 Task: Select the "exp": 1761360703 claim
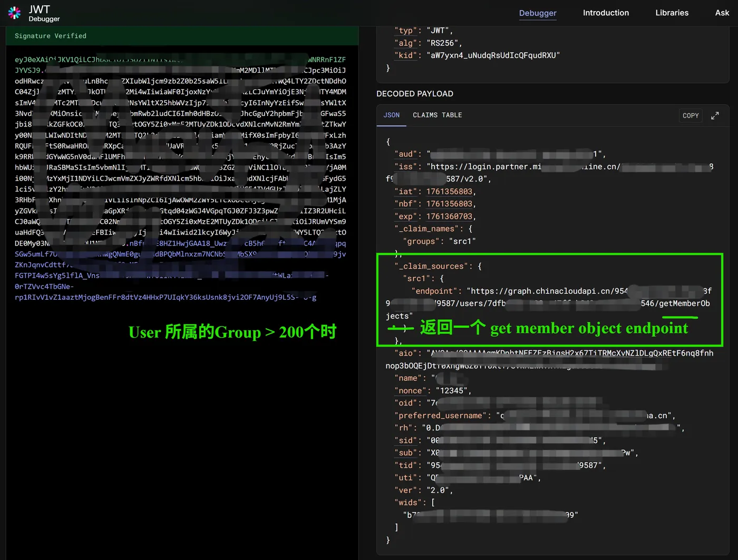click(x=435, y=217)
